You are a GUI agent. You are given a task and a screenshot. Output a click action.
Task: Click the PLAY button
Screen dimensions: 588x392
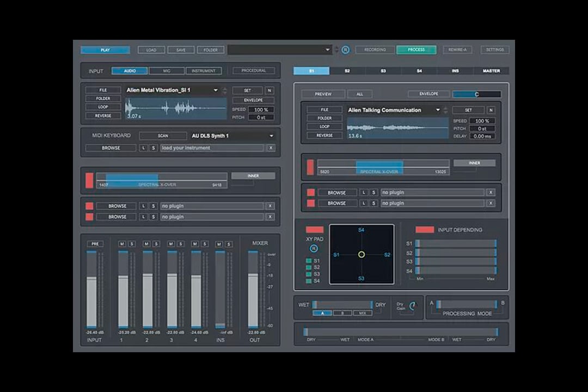click(x=106, y=50)
